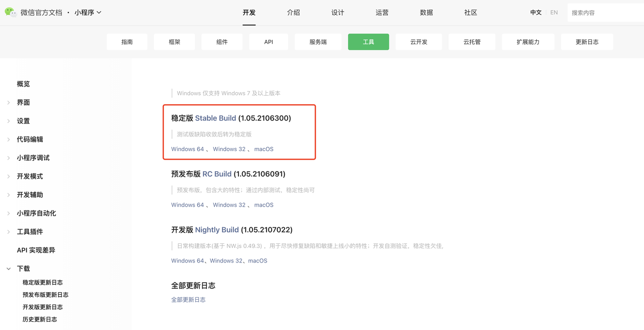Open 概览 in the sidebar
Screen dimensions: 644x330
[23, 84]
